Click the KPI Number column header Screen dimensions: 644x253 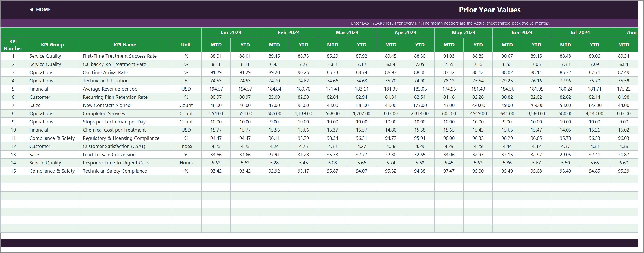pyautogui.click(x=13, y=45)
